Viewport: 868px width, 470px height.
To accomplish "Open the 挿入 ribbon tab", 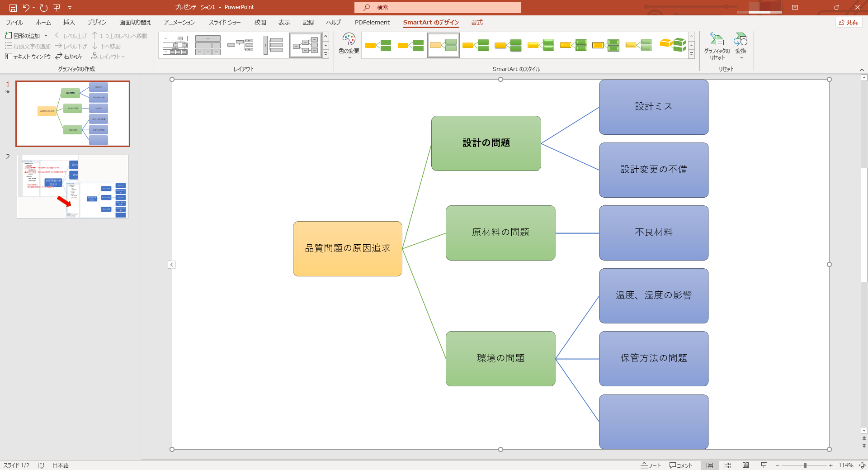I will point(69,22).
